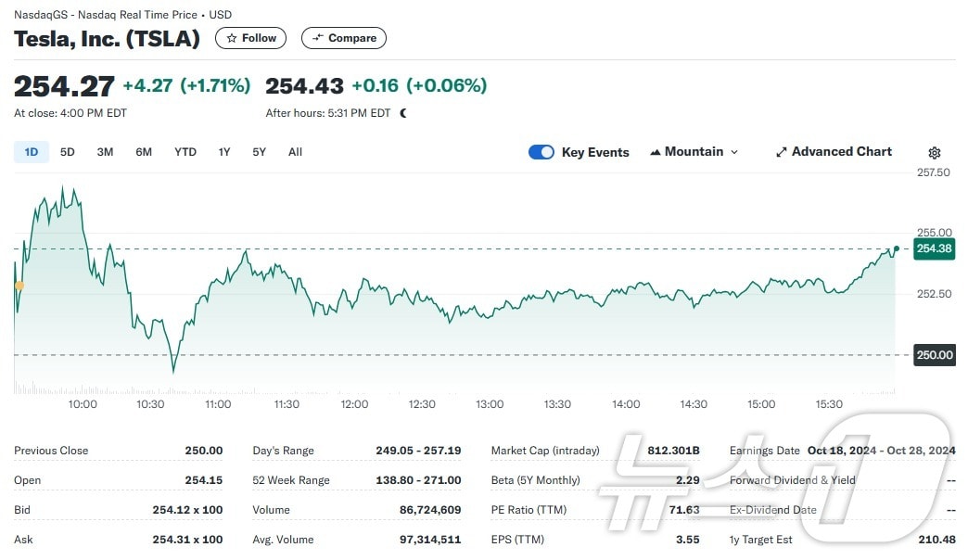
Task: Select the 3M chart range
Action: (105, 152)
